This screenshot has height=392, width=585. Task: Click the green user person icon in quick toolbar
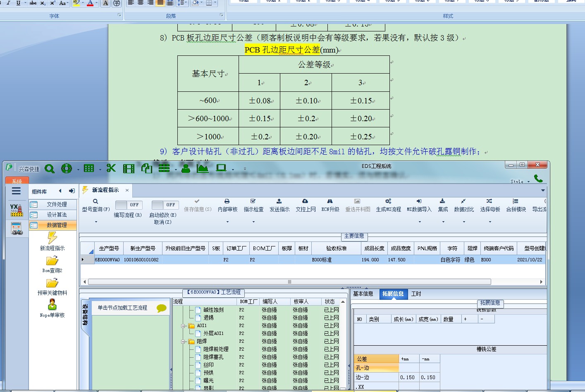tap(186, 168)
